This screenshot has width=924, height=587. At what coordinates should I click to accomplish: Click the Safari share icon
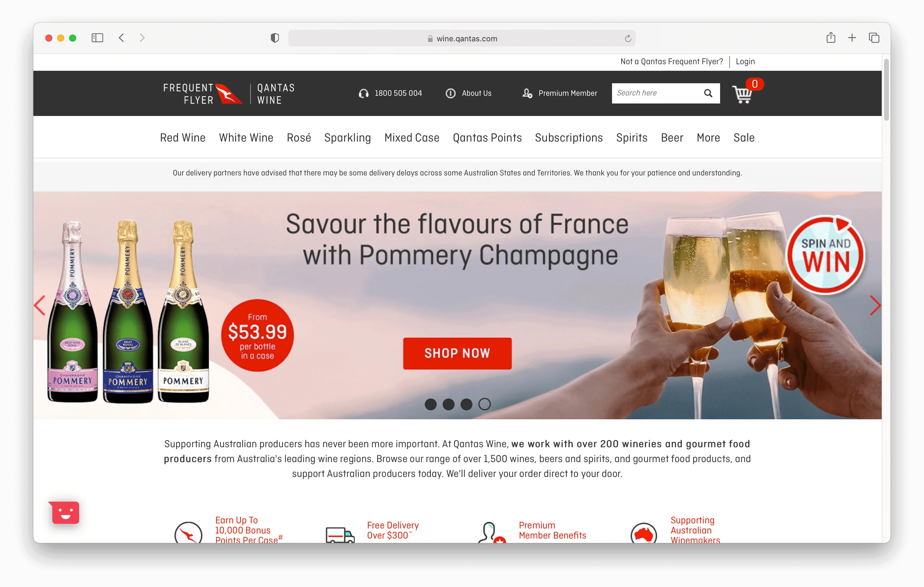pos(831,37)
